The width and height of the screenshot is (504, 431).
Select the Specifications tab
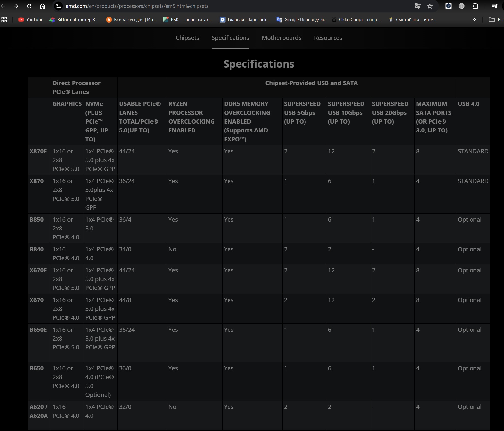(230, 38)
